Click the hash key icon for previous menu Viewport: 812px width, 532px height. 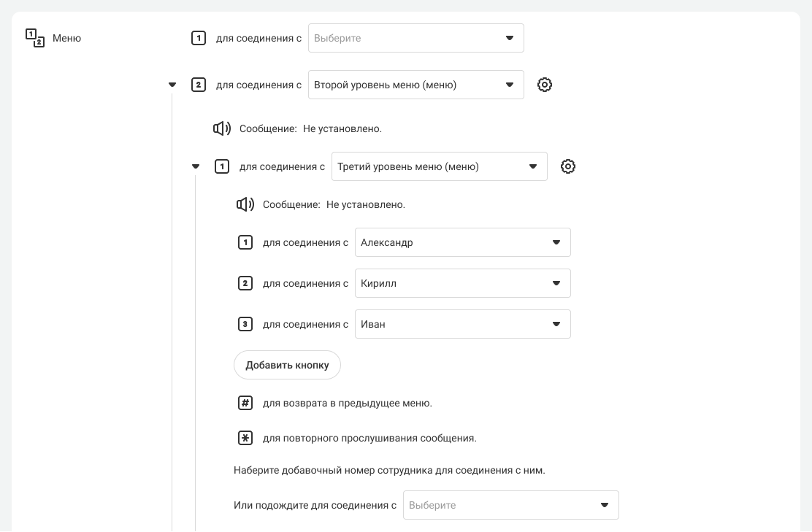[x=245, y=403]
